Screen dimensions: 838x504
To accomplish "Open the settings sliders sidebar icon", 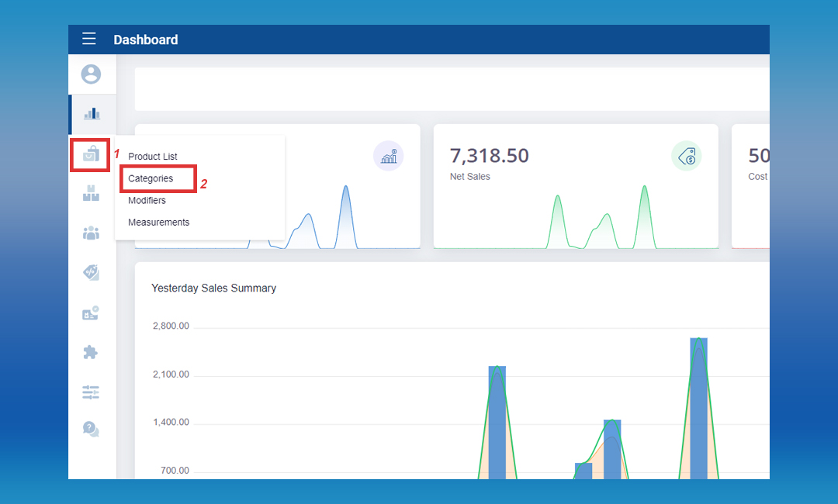I will (91, 392).
